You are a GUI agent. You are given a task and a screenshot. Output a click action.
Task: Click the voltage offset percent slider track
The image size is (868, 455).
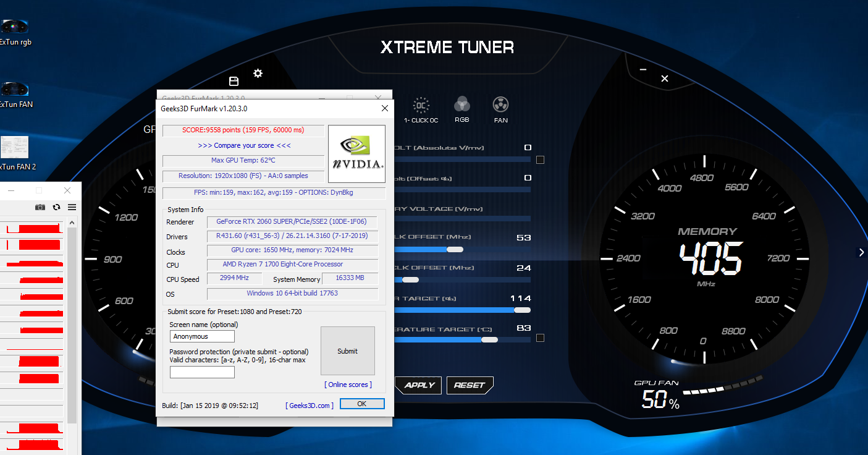pyautogui.click(x=462, y=190)
